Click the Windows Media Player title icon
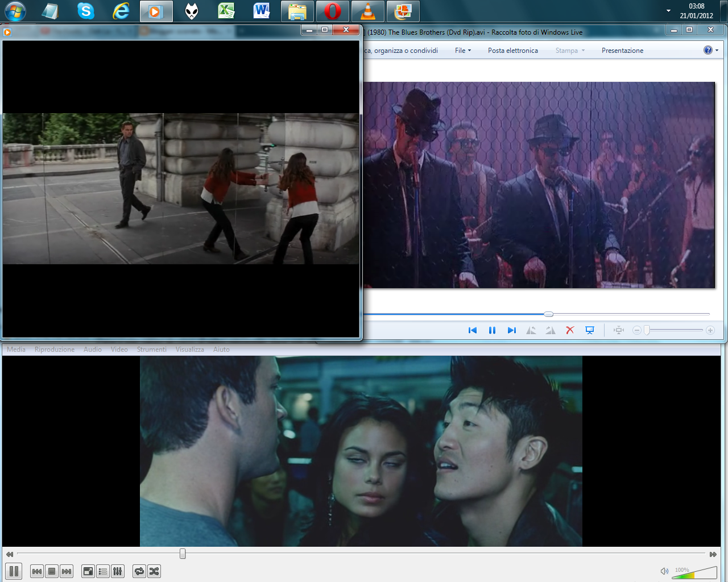This screenshot has height=582, width=728. pyautogui.click(x=7, y=32)
